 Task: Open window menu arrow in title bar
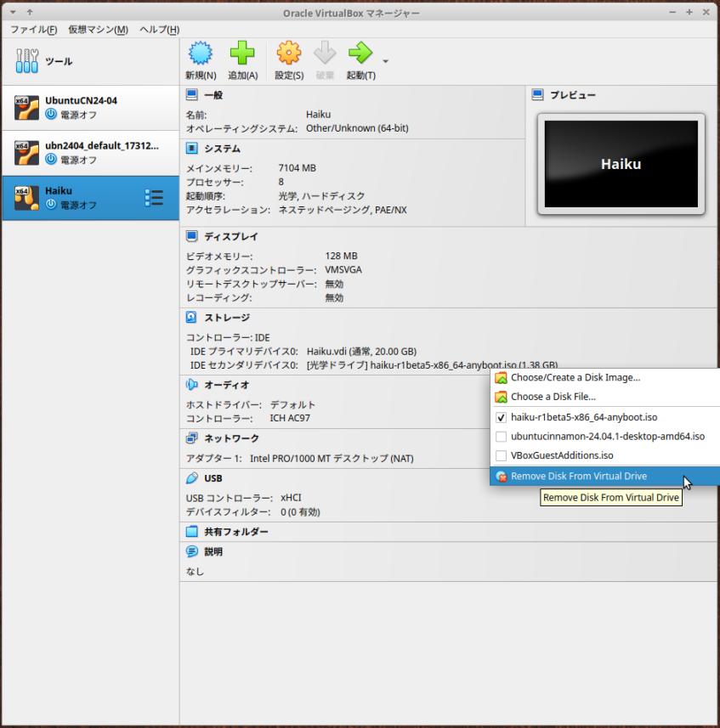coord(13,13)
